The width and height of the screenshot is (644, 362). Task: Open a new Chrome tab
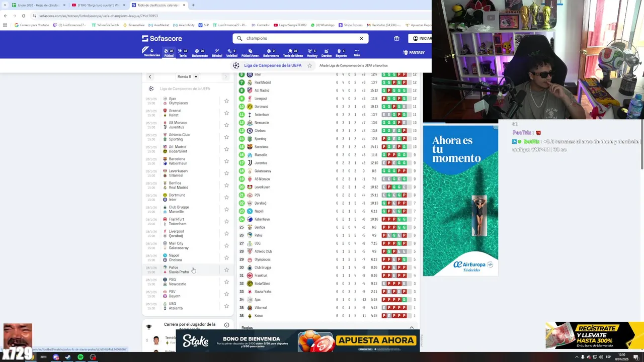pos(193,5)
